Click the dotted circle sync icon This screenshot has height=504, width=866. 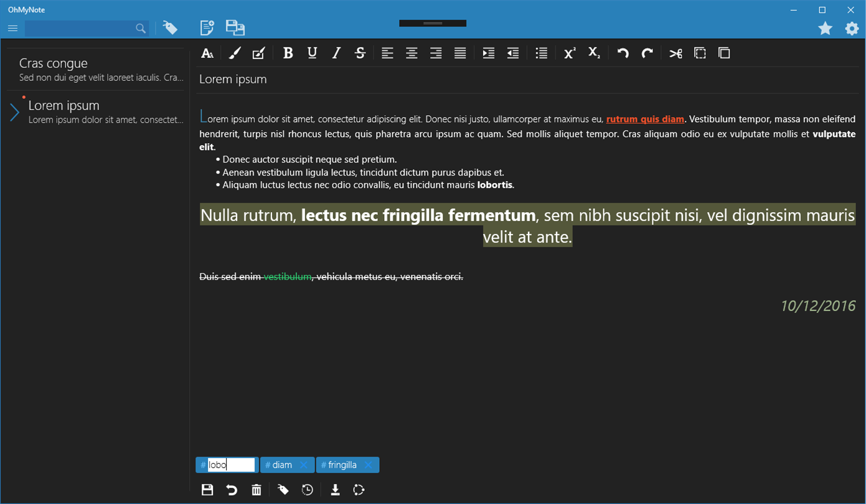(x=359, y=490)
